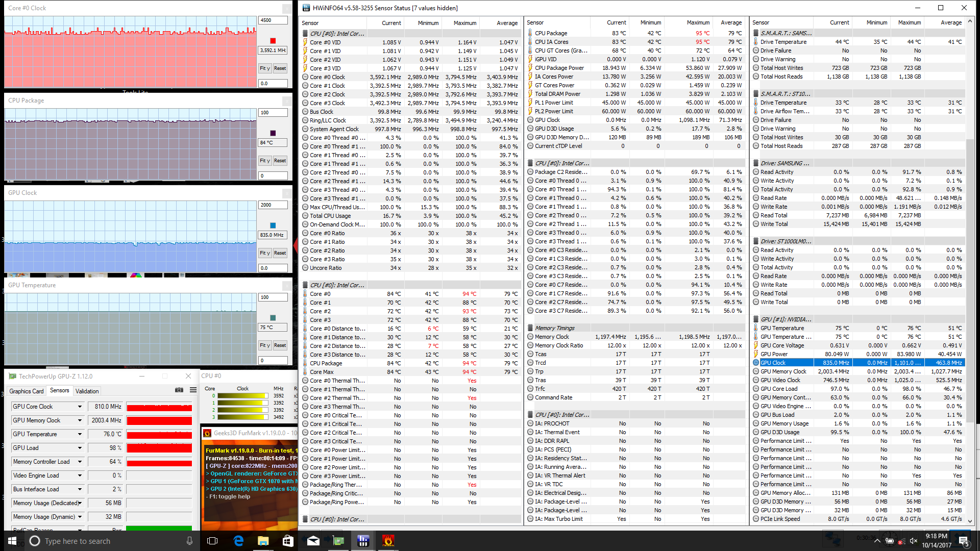980x551 pixels.
Task: Open the Windows Start menu
Action: click(x=12, y=541)
